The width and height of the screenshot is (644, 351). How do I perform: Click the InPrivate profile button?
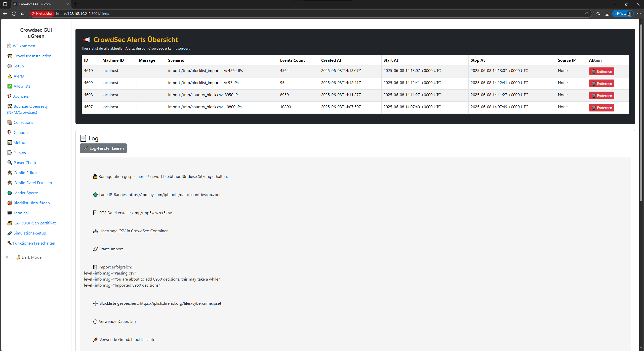pos(623,14)
